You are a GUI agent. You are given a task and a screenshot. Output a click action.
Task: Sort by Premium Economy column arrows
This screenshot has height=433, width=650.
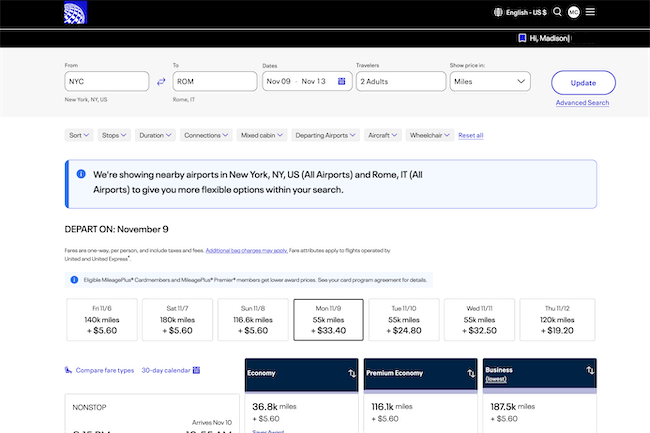(x=471, y=373)
